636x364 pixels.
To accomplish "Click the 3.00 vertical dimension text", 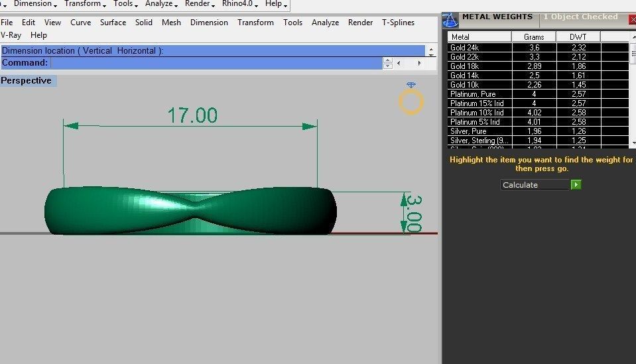I will point(414,213).
